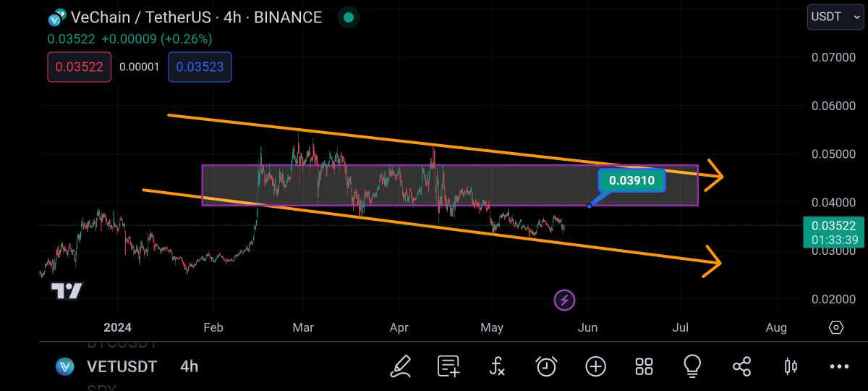Click the VeChain logo beside VETUSDT

pyautogui.click(x=65, y=366)
